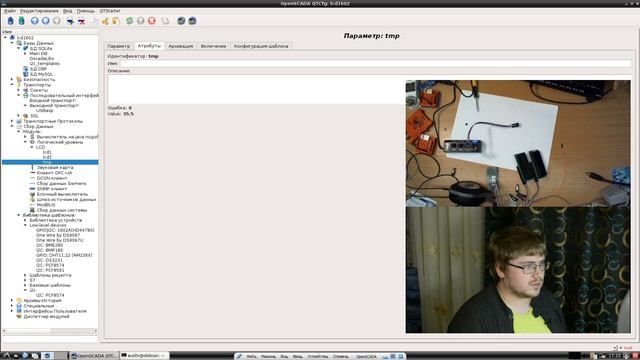Image resolution: width=640 pixels, height=360 pixels.
Task: Click the Имя text input field
Action: (376, 64)
